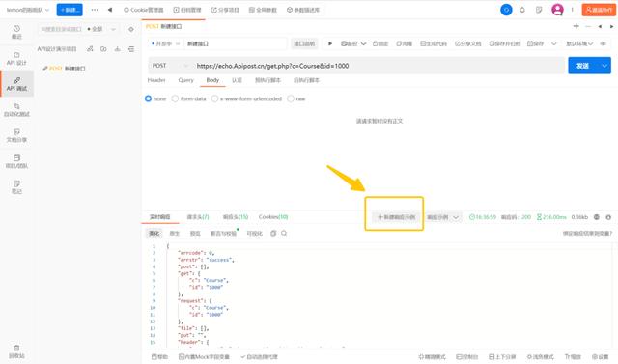Select the raw body type
618x364 pixels.
(296, 98)
